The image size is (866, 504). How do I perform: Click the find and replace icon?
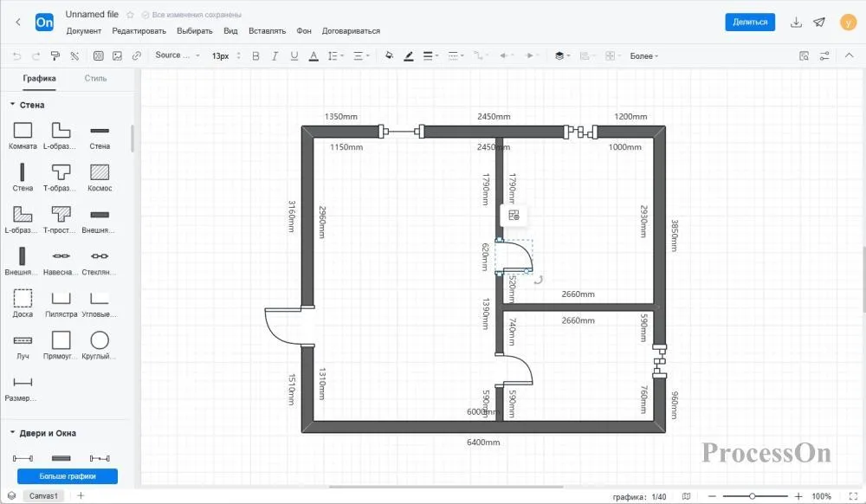coord(805,55)
